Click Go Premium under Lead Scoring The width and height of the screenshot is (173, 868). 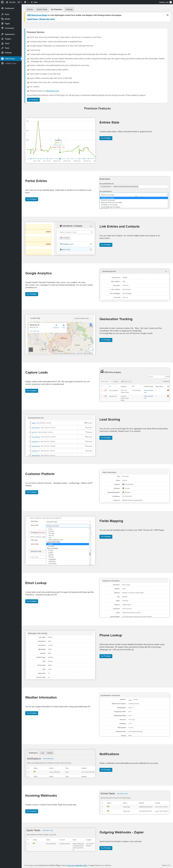click(x=106, y=438)
